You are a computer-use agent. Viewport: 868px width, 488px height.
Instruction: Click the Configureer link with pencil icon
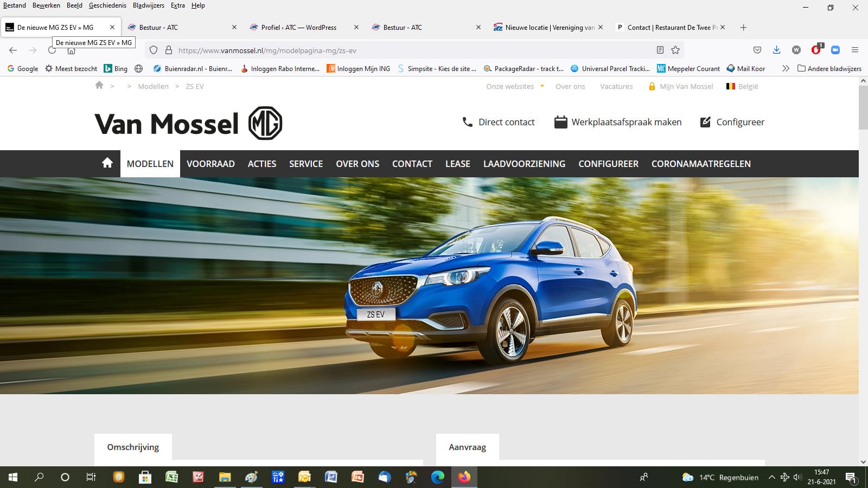pos(732,122)
